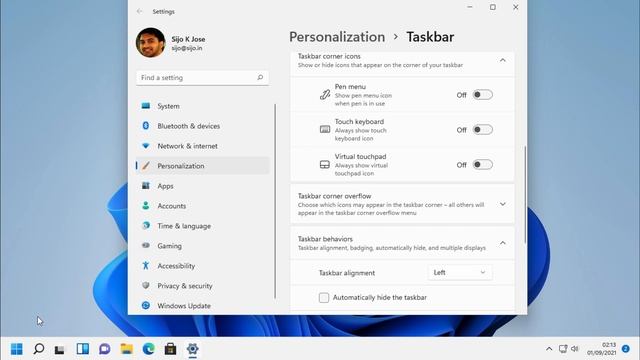Click the volume speaker in system tray
Image resolution: width=640 pixels, height=360 pixels.
tap(575, 349)
